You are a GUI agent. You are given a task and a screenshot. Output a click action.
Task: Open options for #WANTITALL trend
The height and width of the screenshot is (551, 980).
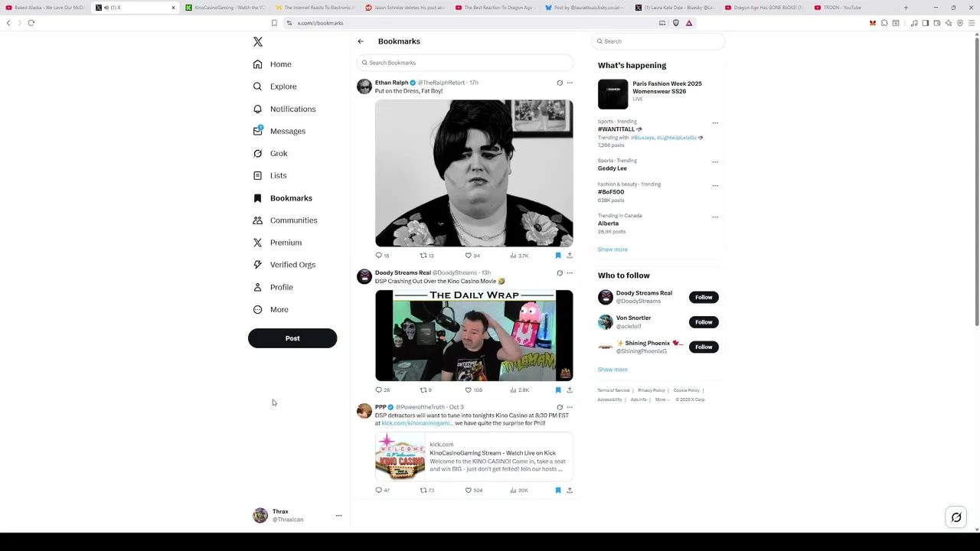click(x=715, y=123)
